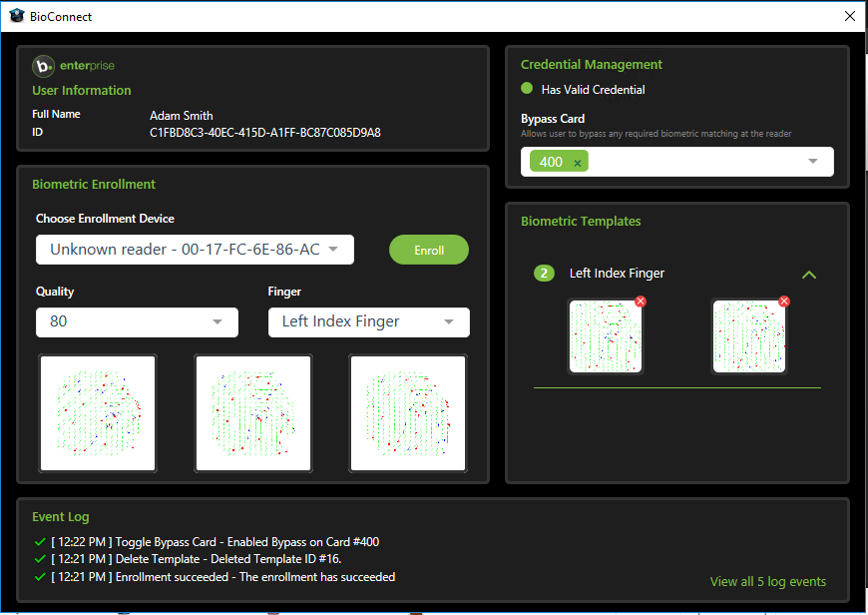
Task: Click the Bypass Card input field
Action: point(677,162)
